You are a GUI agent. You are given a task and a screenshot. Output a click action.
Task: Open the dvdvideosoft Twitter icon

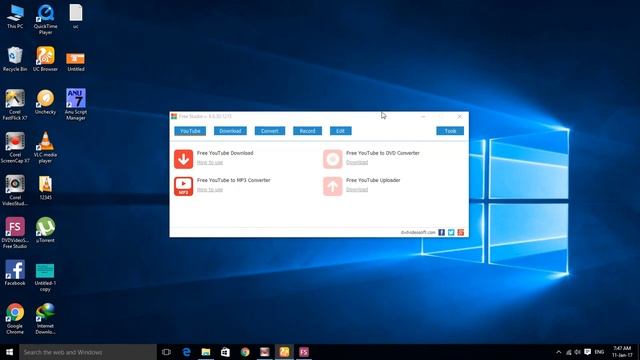[451, 232]
